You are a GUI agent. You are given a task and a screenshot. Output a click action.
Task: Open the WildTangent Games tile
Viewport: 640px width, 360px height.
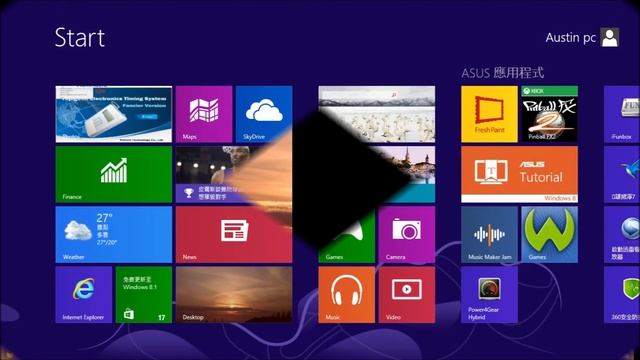[x=549, y=234]
